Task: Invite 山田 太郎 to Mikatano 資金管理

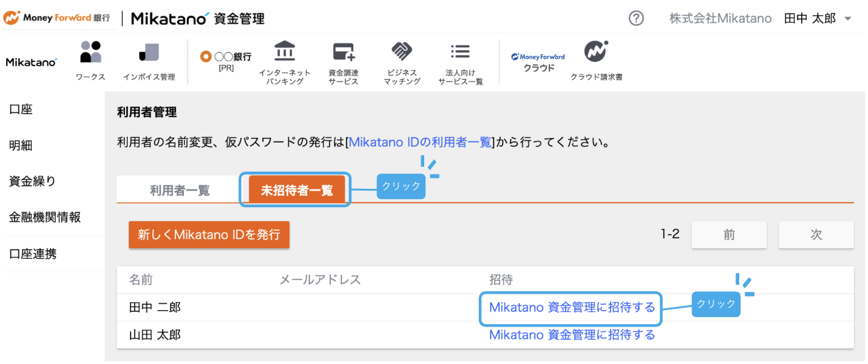Action: 572,335
